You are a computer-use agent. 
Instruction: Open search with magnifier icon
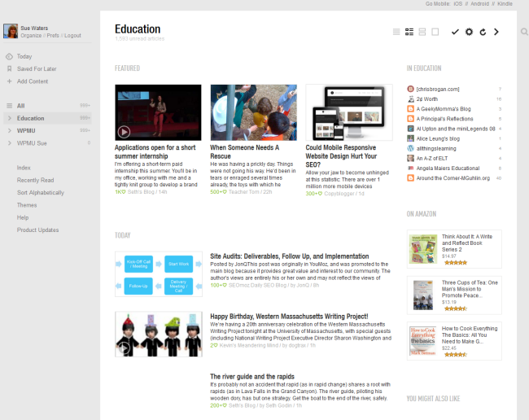pos(524,33)
